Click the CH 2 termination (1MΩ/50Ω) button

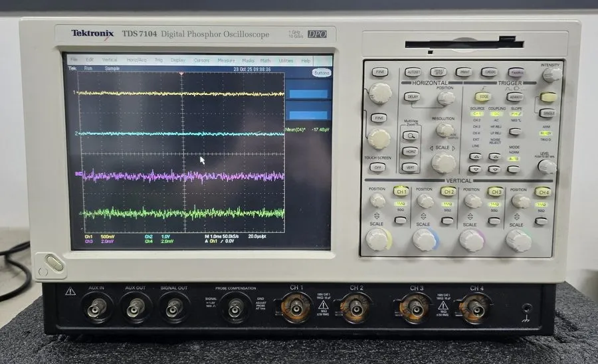(447, 221)
